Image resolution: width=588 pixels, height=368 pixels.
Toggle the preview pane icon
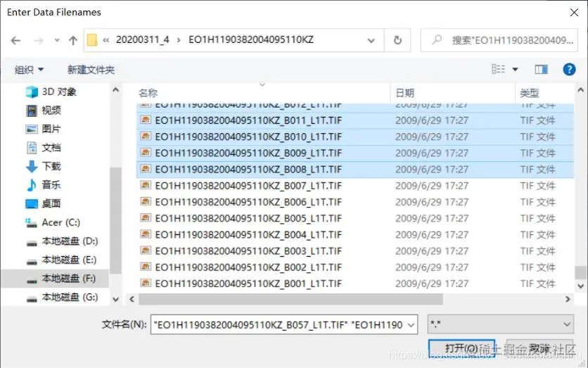pos(541,70)
